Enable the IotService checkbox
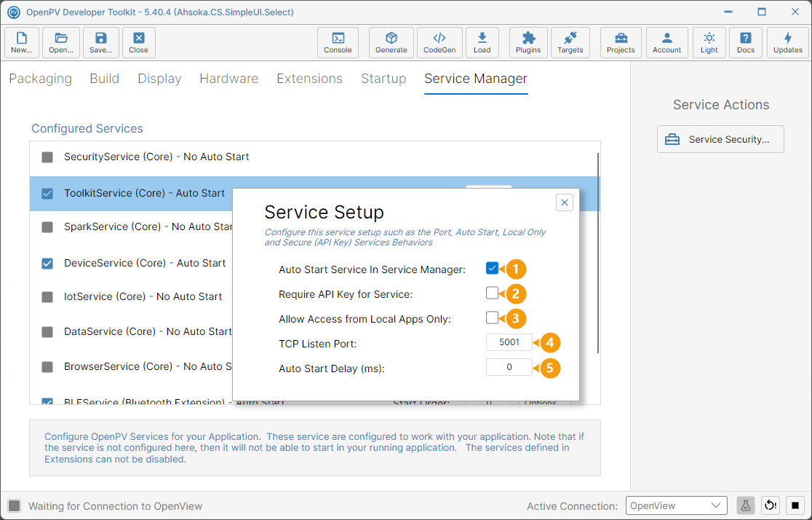Viewport: 812px width, 520px height. click(x=47, y=297)
